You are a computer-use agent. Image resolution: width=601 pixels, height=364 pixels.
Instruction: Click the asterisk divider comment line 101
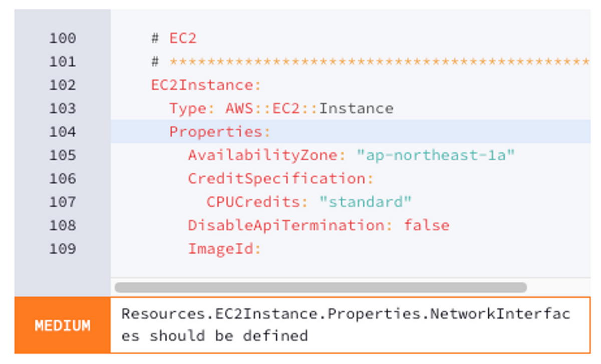pyautogui.click(x=351, y=61)
